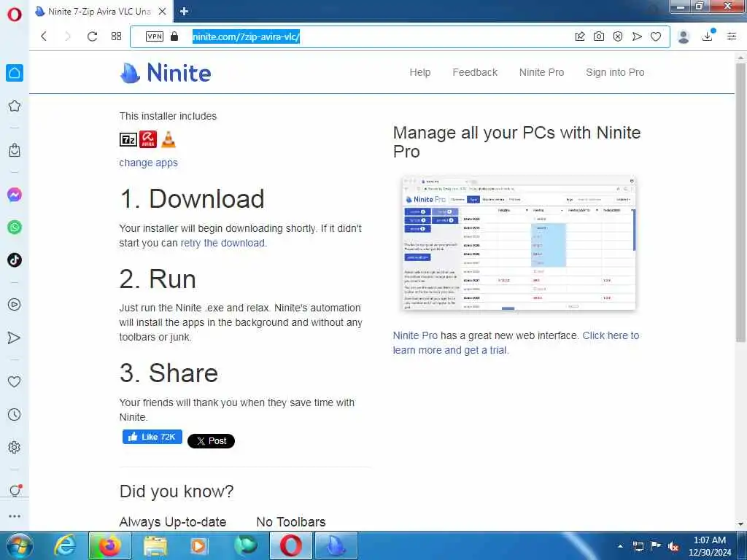Image resolution: width=747 pixels, height=560 pixels.
Task: Open the Windows Start menu
Action: click(x=19, y=545)
